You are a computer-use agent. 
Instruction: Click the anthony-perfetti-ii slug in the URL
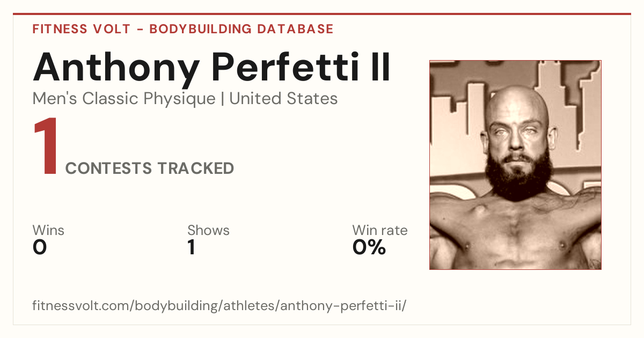[341, 306]
